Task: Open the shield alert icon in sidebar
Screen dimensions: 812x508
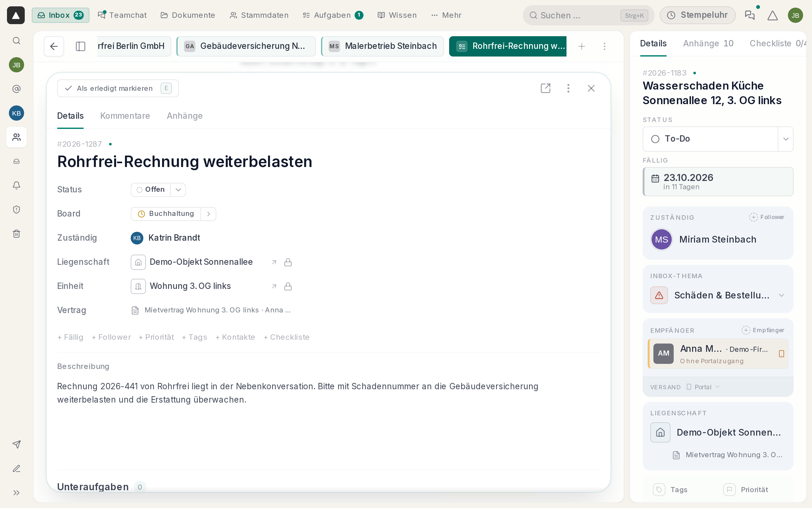Action: (16, 210)
